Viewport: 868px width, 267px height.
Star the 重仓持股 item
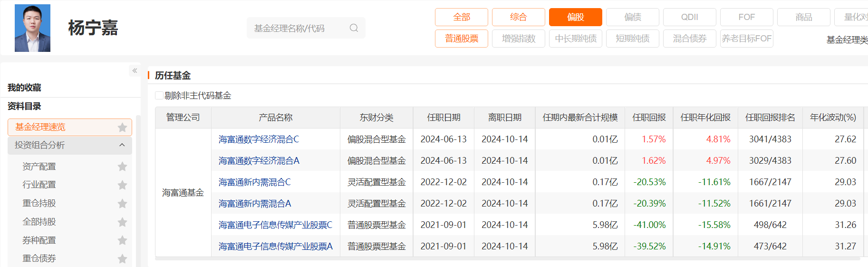coord(122,203)
